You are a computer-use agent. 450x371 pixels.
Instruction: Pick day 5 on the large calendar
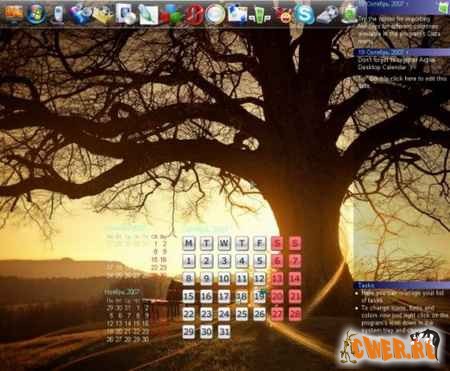tap(260, 261)
